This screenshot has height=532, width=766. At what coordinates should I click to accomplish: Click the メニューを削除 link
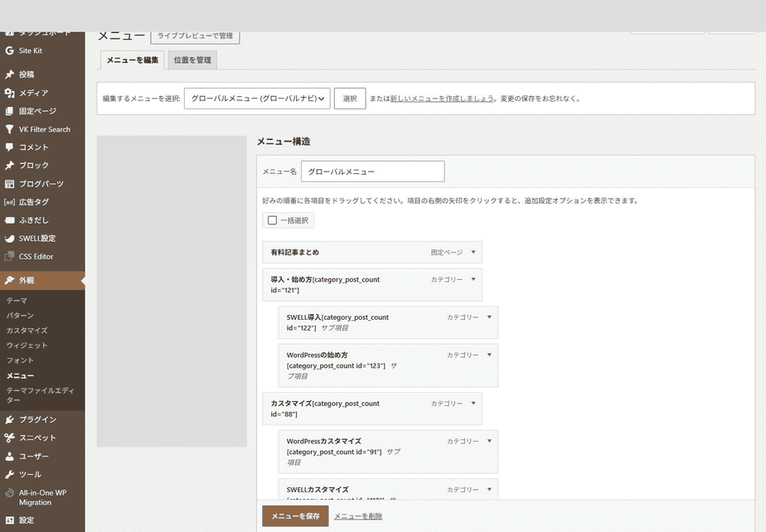pos(358,516)
